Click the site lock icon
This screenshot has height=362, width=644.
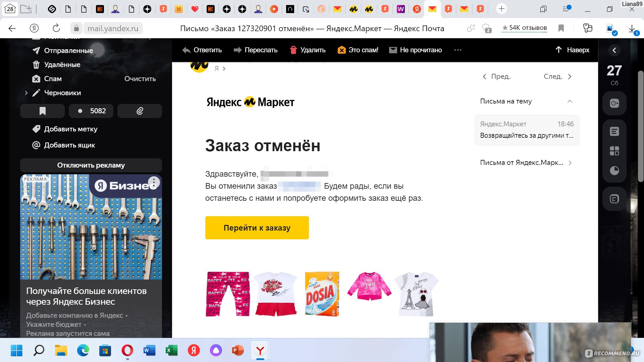coord(76,28)
